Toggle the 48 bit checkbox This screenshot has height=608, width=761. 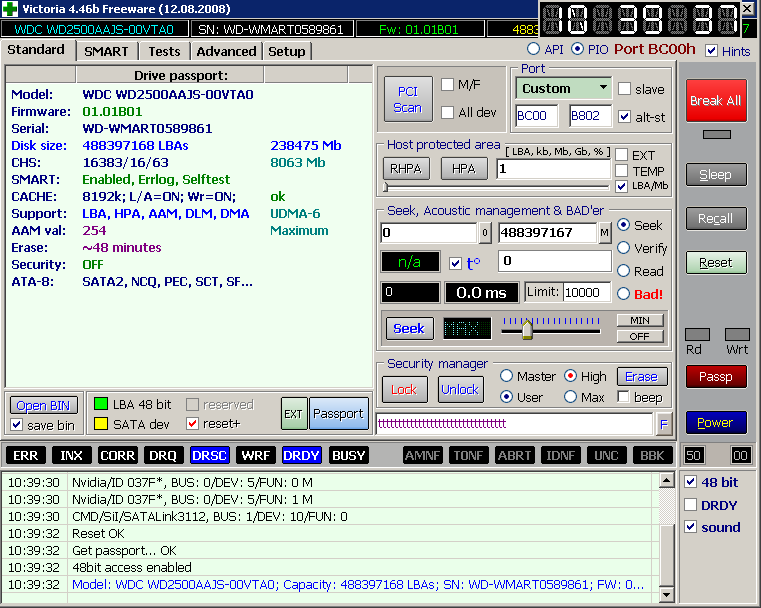pyautogui.click(x=691, y=482)
